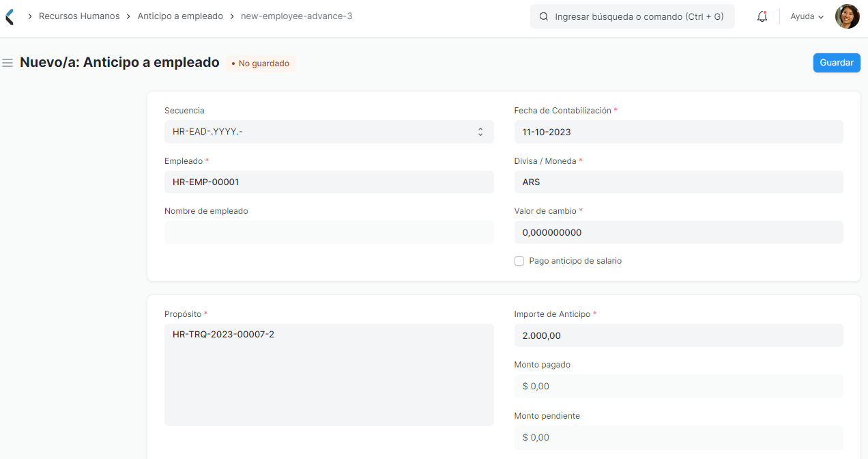Viewport: 868px width, 459px height.
Task: Focus the search or command bar
Action: (633, 16)
